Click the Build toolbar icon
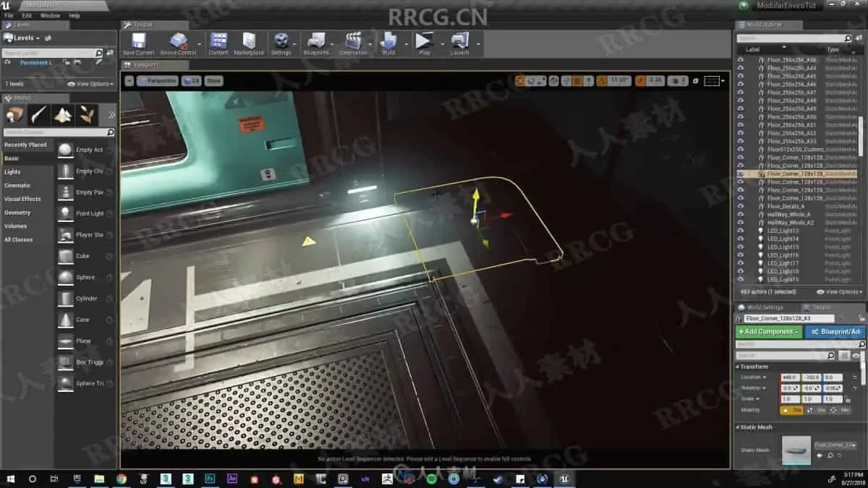Screen dimensions: 868x488 click(x=388, y=44)
